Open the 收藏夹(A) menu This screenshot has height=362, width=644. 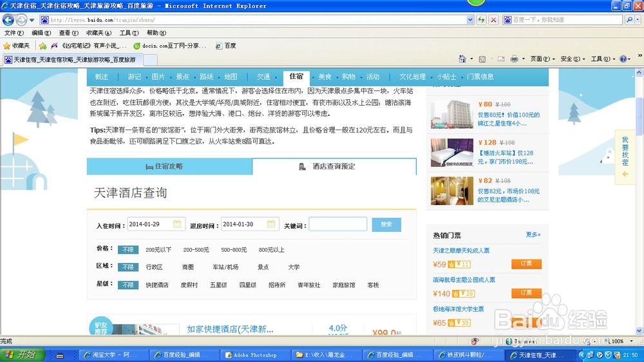click(99, 33)
